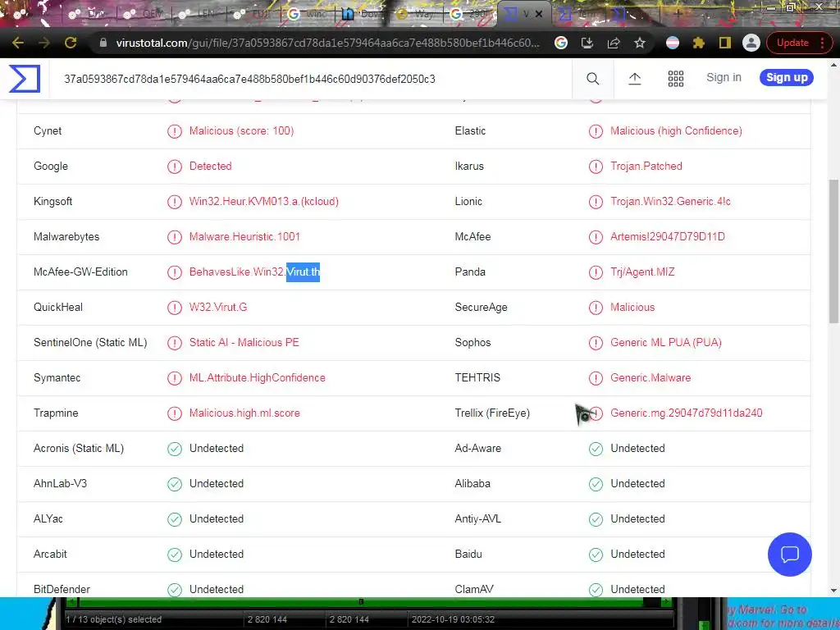Click Cynet malicious alert icon
The height and width of the screenshot is (630, 840).
pyautogui.click(x=174, y=131)
